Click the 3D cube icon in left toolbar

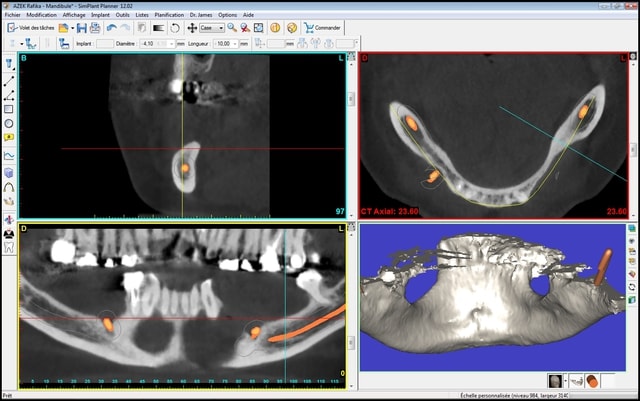[x=9, y=172]
